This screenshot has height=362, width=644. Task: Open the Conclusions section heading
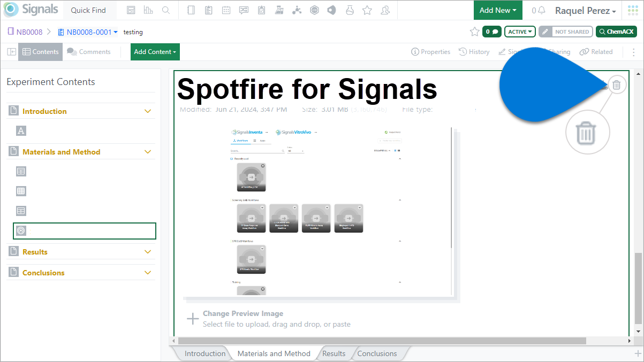(x=43, y=273)
